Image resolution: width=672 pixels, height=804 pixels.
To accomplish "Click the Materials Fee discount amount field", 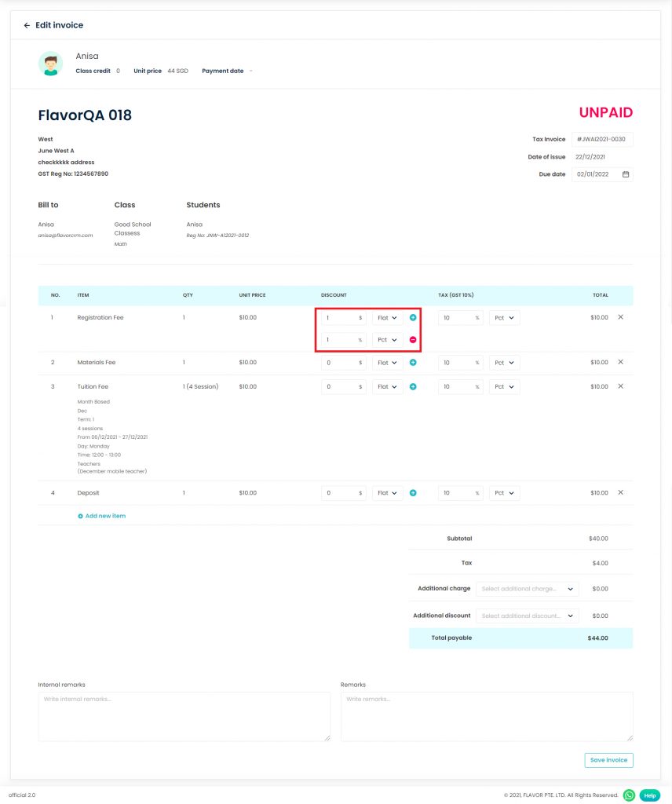I will pyautogui.click(x=343, y=363).
